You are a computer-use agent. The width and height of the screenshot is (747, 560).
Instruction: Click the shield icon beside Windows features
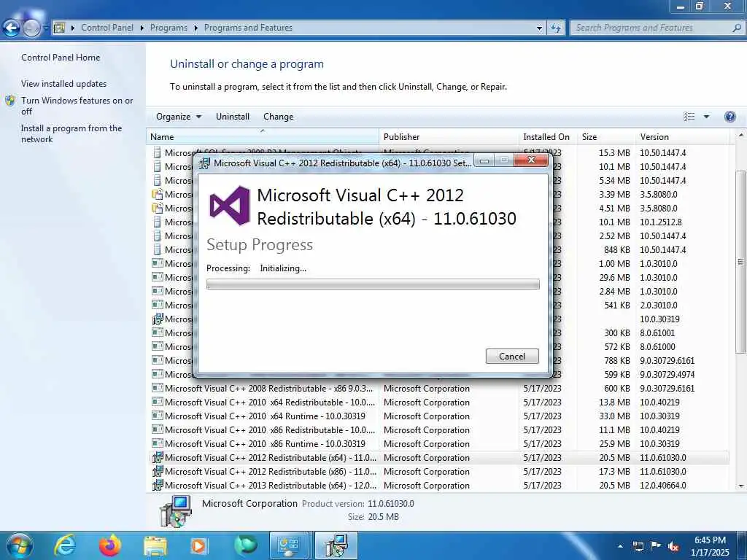pyautogui.click(x=10, y=101)
